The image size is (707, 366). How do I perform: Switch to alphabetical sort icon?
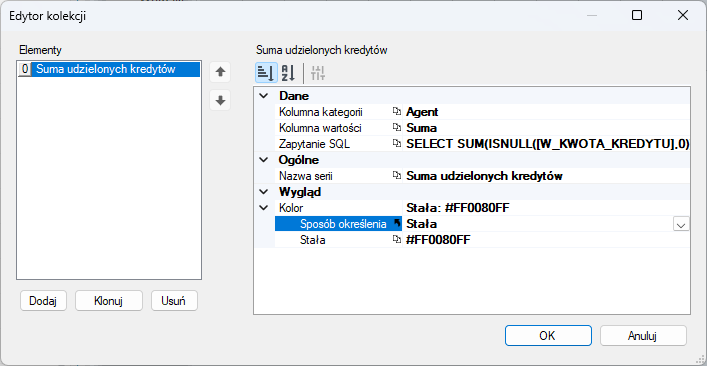(288, 73)
